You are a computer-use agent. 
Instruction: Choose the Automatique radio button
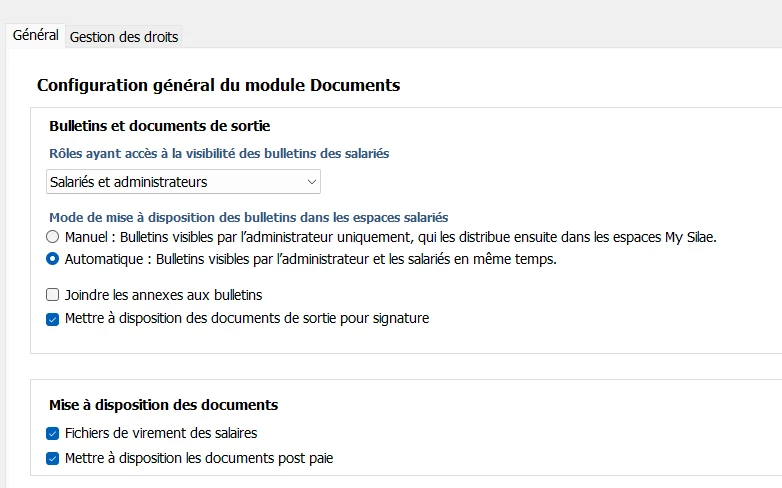(53, 259)
